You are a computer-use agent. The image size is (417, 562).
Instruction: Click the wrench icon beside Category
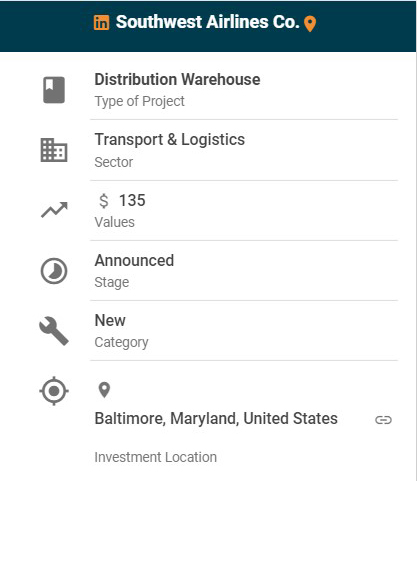click(x=54, y=331)
